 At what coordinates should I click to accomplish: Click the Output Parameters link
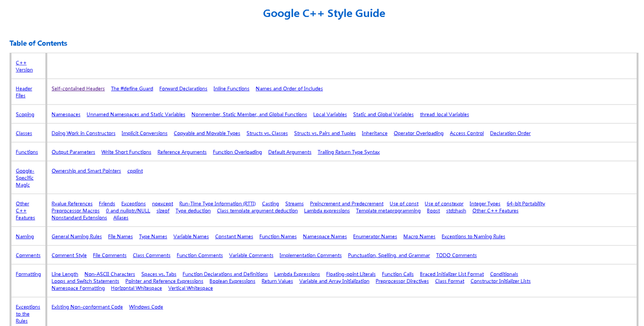73,152
